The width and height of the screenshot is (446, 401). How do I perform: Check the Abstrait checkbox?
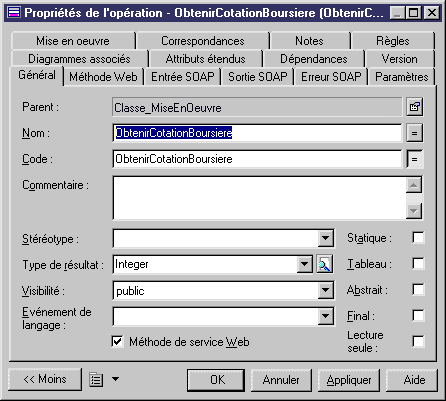418,289
